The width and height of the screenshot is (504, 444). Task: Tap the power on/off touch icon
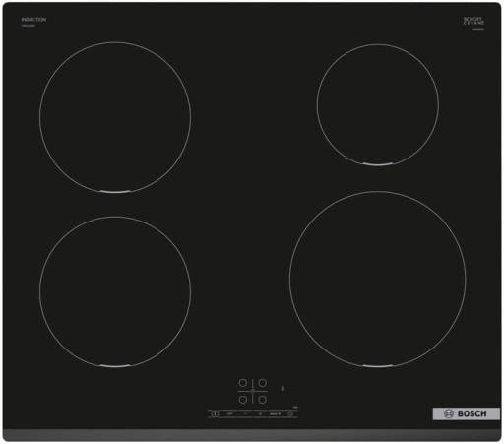pos(215,413)
